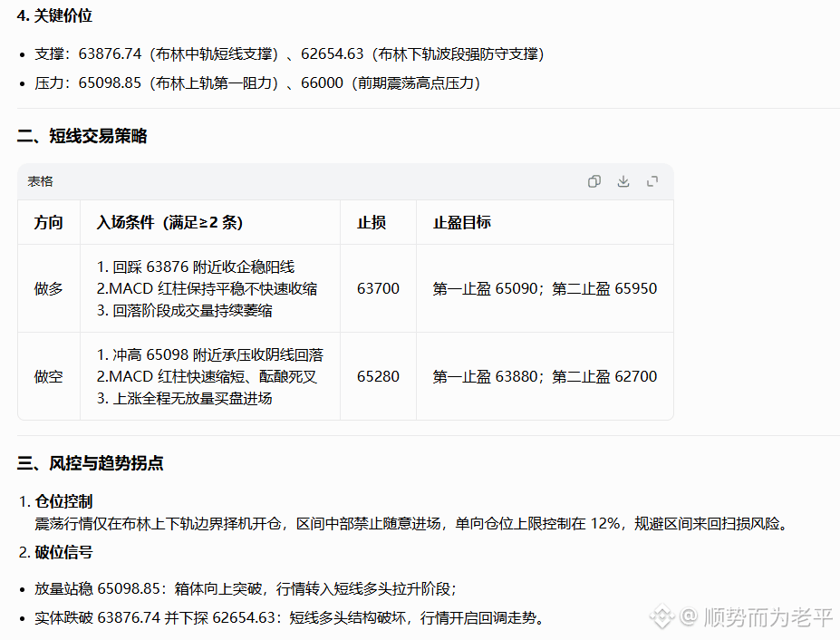Select the bullet starting 实体跌破 63876.74
840x640 pixels.
(290, 617)
